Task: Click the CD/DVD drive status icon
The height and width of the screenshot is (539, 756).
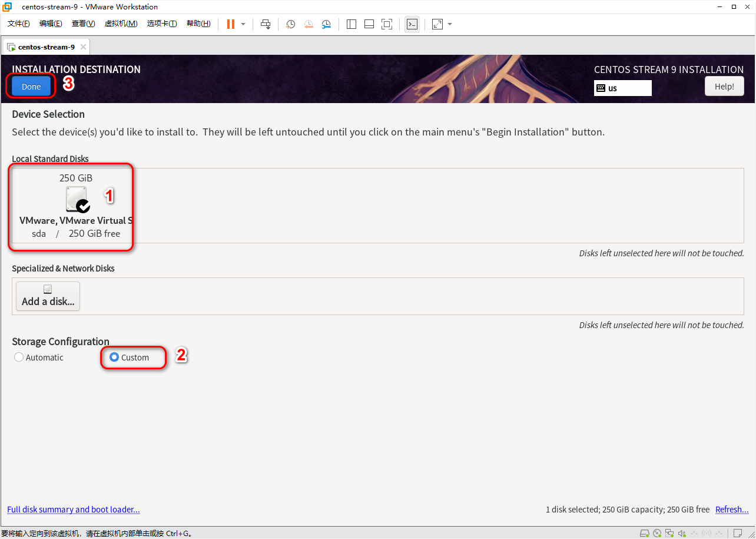Action: click(x=657, y=533)
